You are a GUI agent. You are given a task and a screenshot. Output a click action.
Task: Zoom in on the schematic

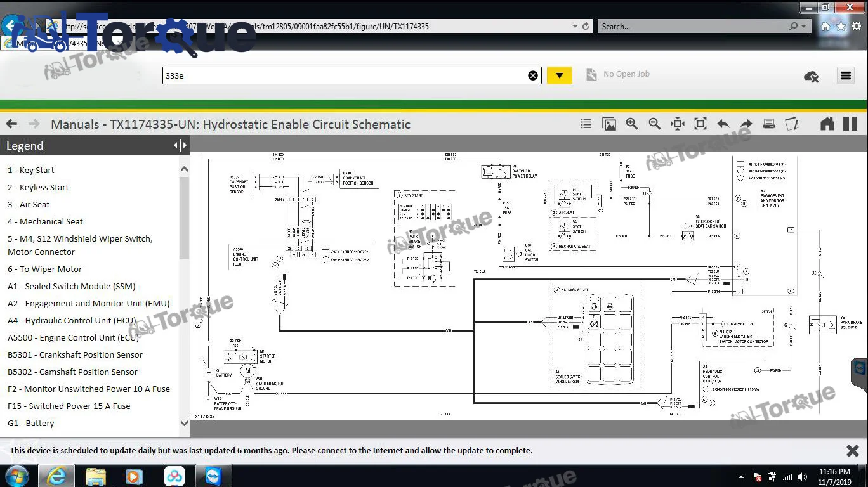632,124
